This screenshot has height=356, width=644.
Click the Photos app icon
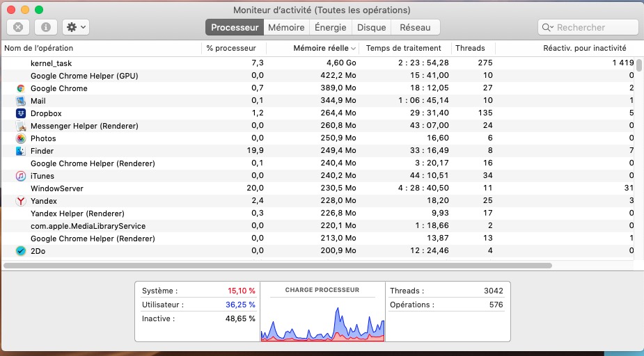click(20, 138)
